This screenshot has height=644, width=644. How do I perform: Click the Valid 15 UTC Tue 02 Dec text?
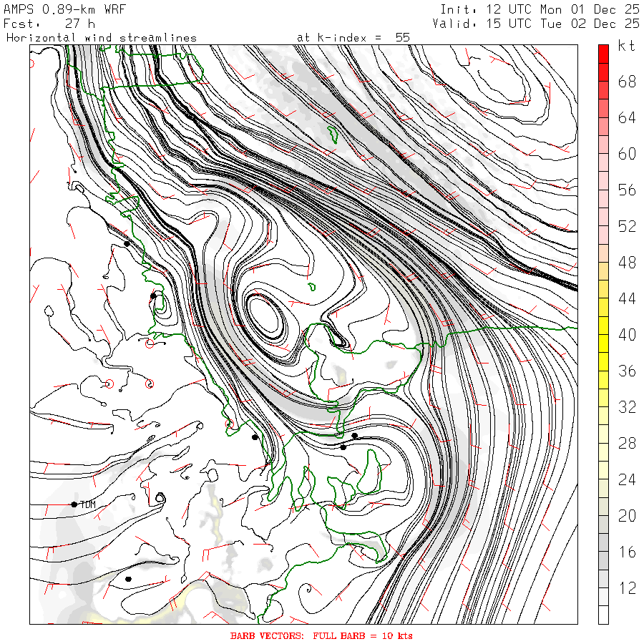coord(536,24)
